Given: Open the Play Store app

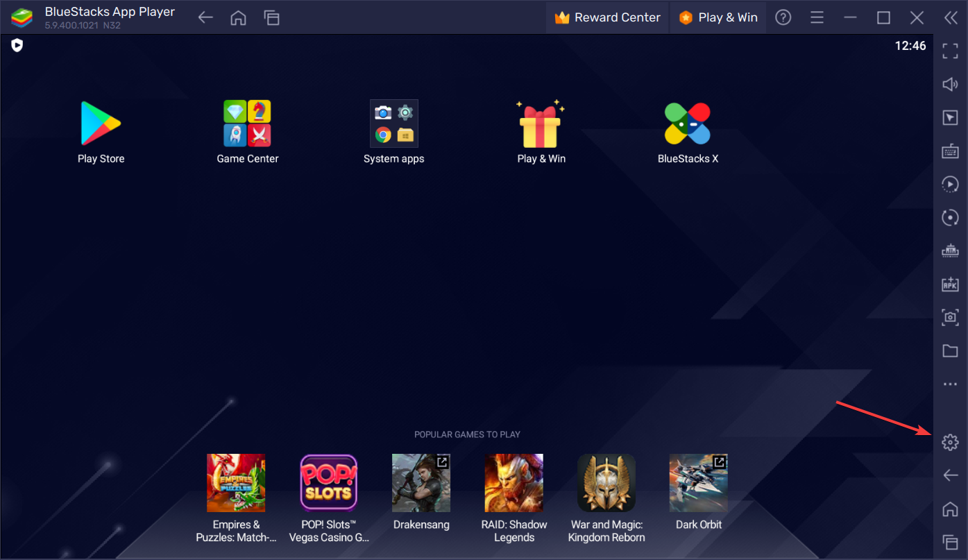Looking at the screenshot, I should click(101, 124).
